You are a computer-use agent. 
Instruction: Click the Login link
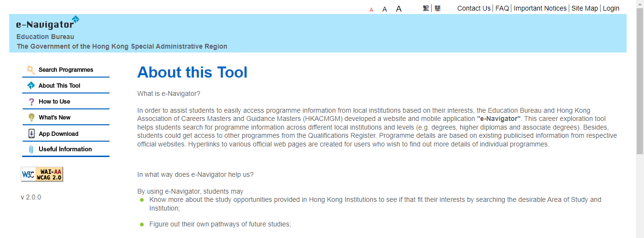pos(611,8)
